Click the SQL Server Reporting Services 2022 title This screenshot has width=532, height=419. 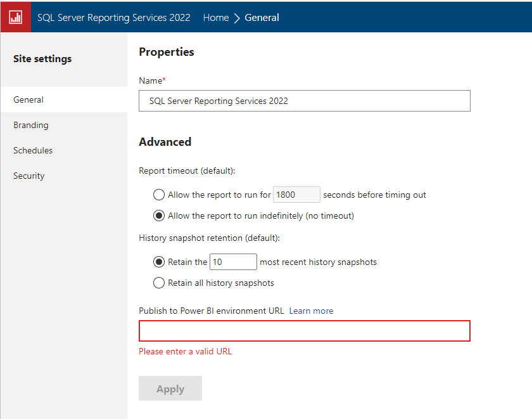pyautogui.click(x=113, y=17)
